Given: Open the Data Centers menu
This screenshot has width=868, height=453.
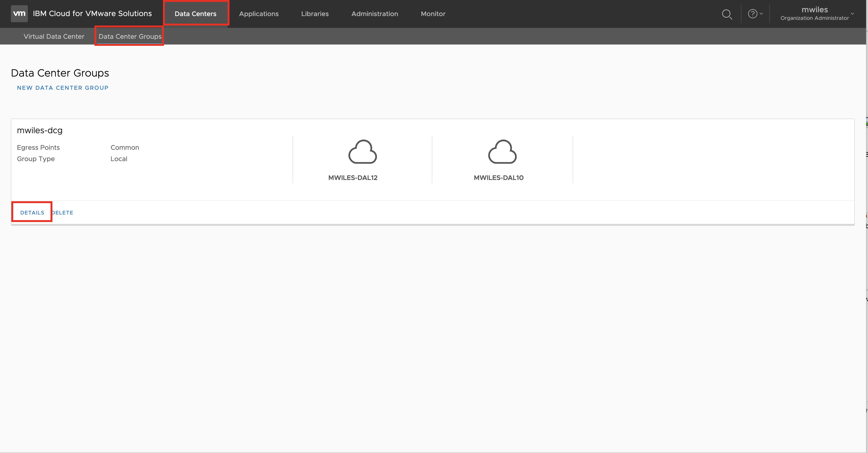Looking at the screenshot, I should (x=196, y=14).
